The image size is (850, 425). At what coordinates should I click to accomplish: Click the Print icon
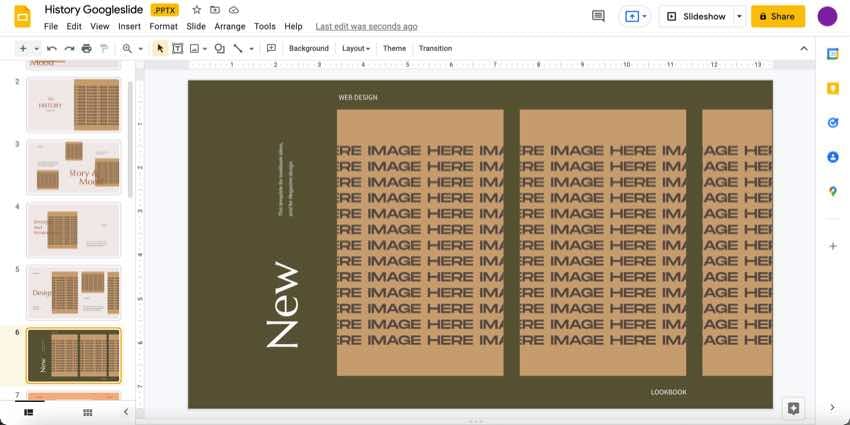(86, 48)
